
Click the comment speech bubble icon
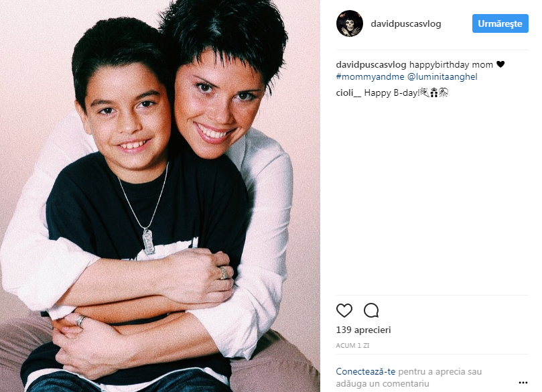click(x=371, y=310)
